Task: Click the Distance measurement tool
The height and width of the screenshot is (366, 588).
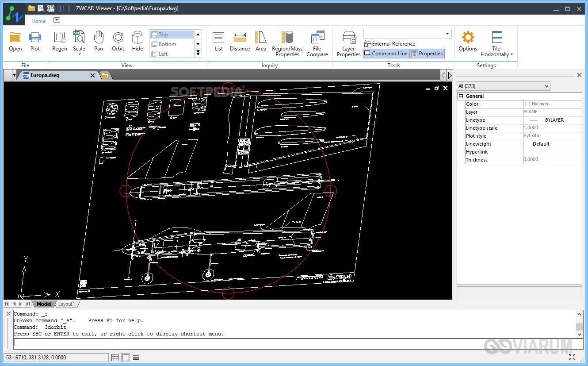Action: (x=240, y=41)
